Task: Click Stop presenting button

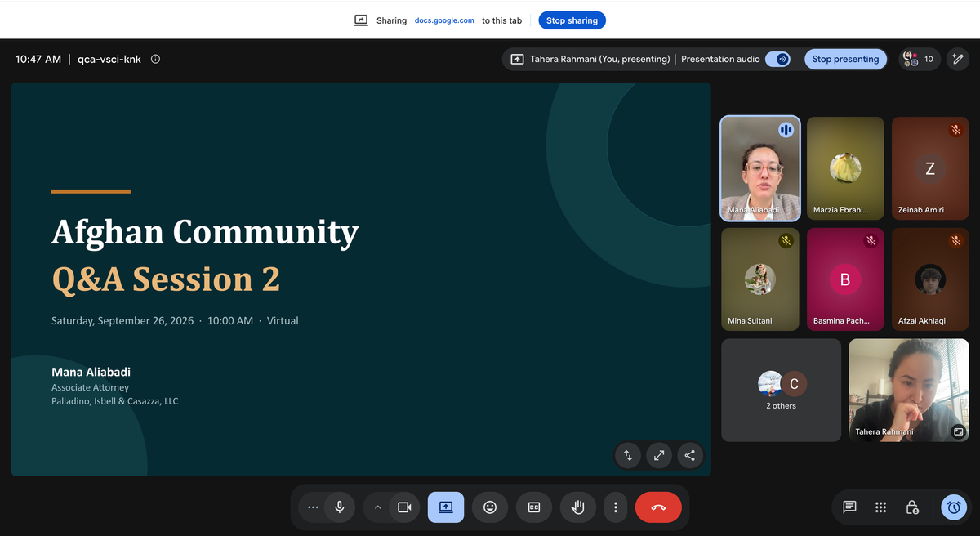Action: point(845,59)
